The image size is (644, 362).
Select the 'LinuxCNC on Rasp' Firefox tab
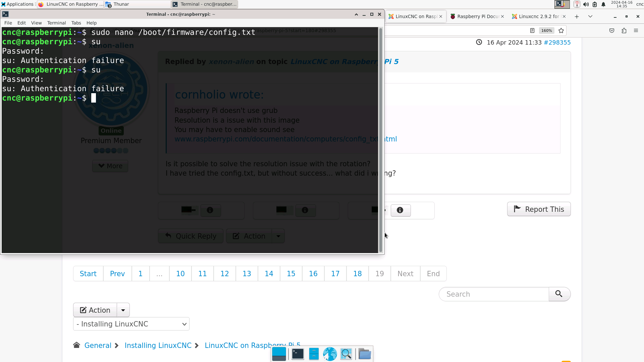[416, 16]
